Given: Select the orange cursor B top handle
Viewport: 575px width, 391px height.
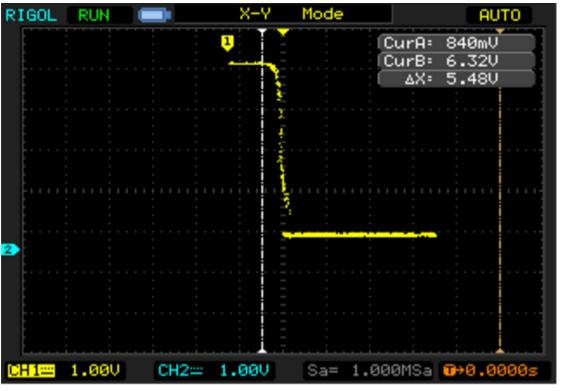Looking at the screenshot, I should tap(500, 31).
